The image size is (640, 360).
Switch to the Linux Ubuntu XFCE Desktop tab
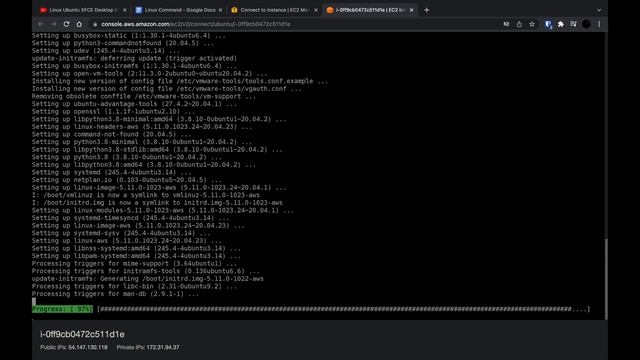(x=78, y=10)
